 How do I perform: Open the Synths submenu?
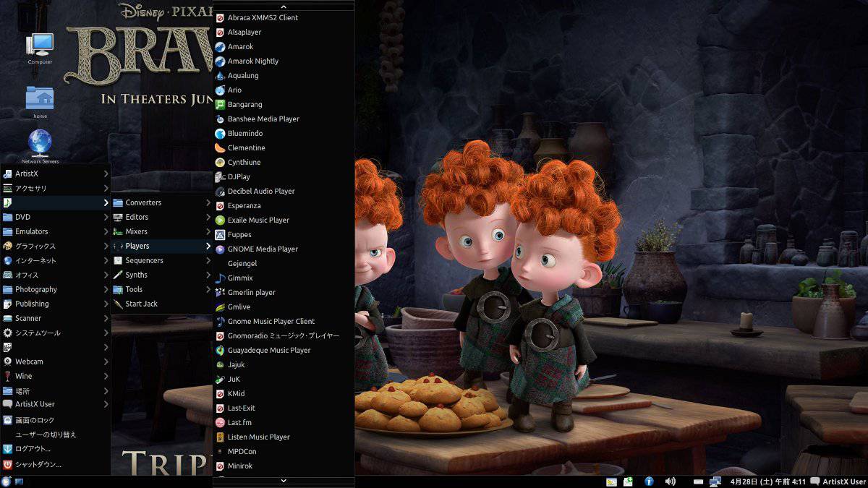tap(162, 275)
